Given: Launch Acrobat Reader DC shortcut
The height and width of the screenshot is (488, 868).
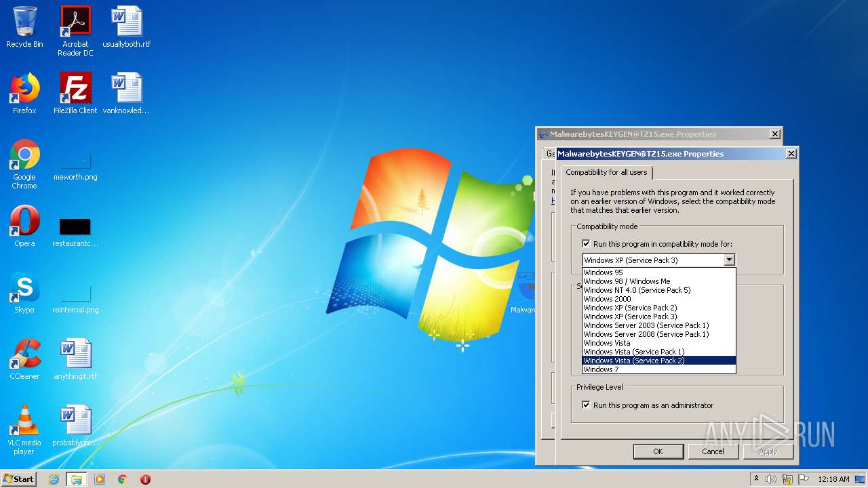Looking at the screenshot, I should pos(75,31).
